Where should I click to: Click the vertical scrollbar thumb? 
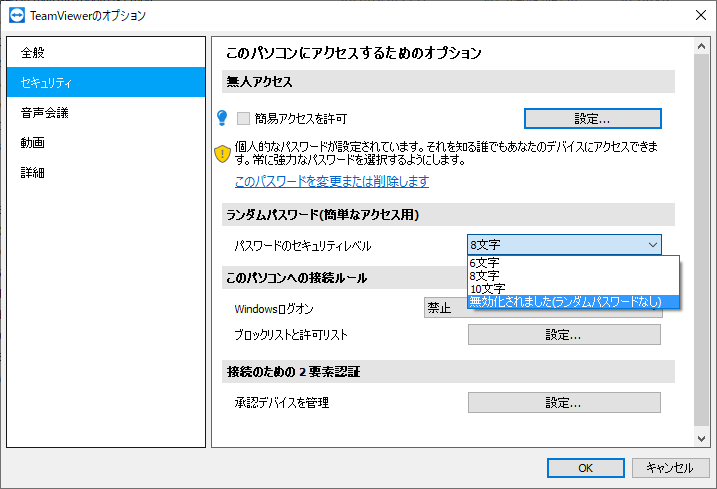701,240
